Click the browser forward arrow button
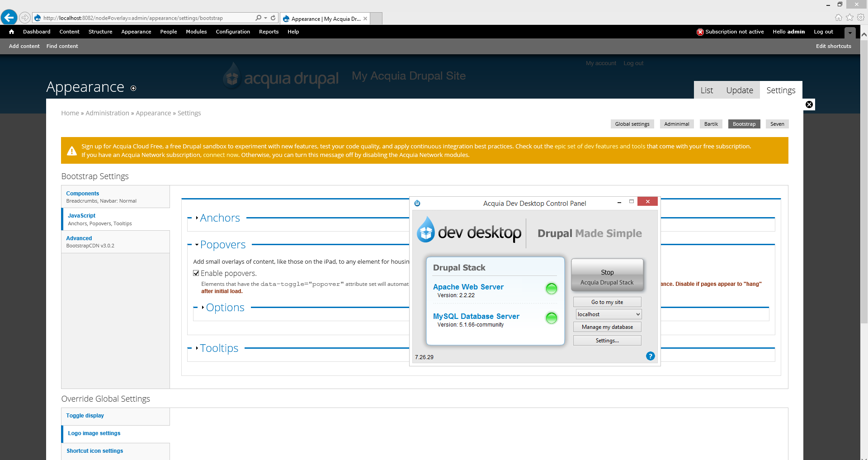Image resolution: width=868 pixels, height=460 pixels. [x=25, y=18]
